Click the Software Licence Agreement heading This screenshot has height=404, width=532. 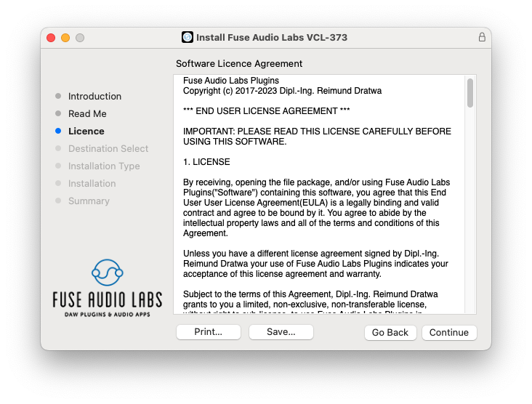(239, 64)
